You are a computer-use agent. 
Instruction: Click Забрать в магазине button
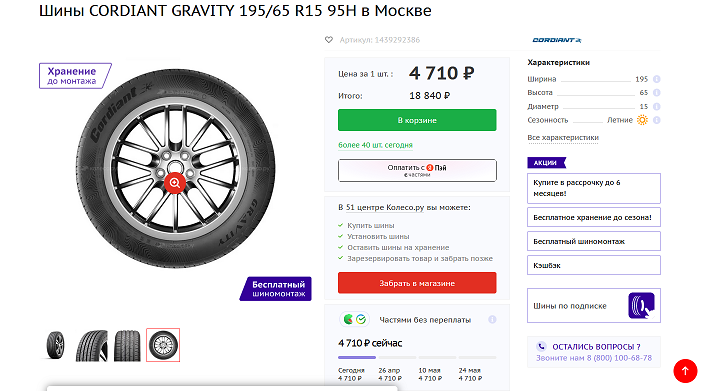417,283
